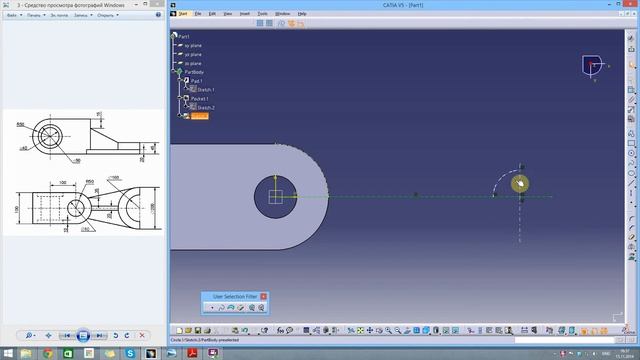Screen dimensions: 640x360
Task: Rotate photo clockwise in Photo Viewer
Action: coord(127,336)
